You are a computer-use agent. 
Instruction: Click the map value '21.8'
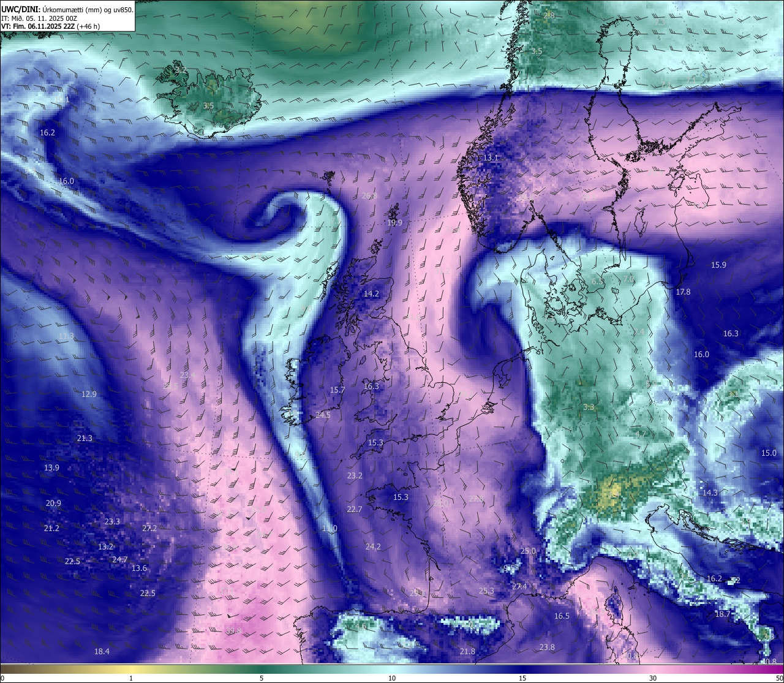click(467, 652)
